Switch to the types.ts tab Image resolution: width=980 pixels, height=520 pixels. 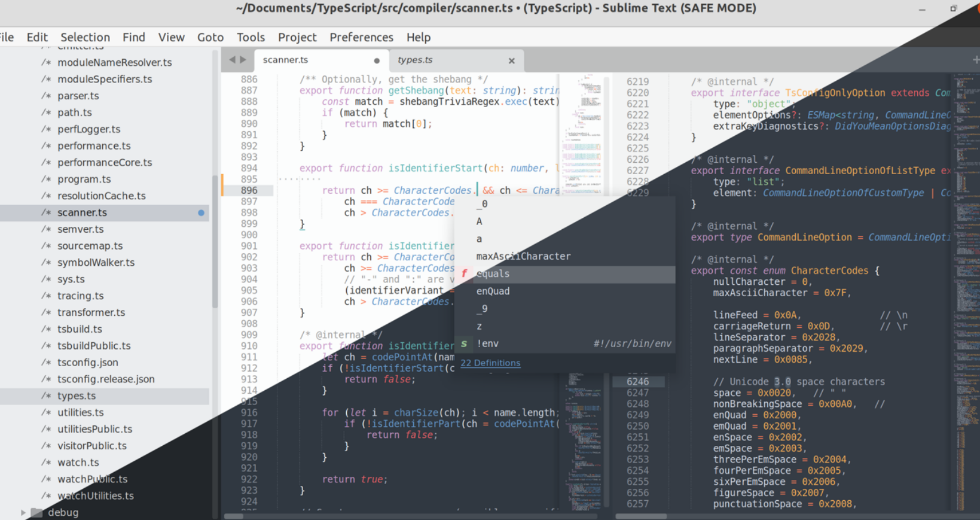[x=457, y=60]
